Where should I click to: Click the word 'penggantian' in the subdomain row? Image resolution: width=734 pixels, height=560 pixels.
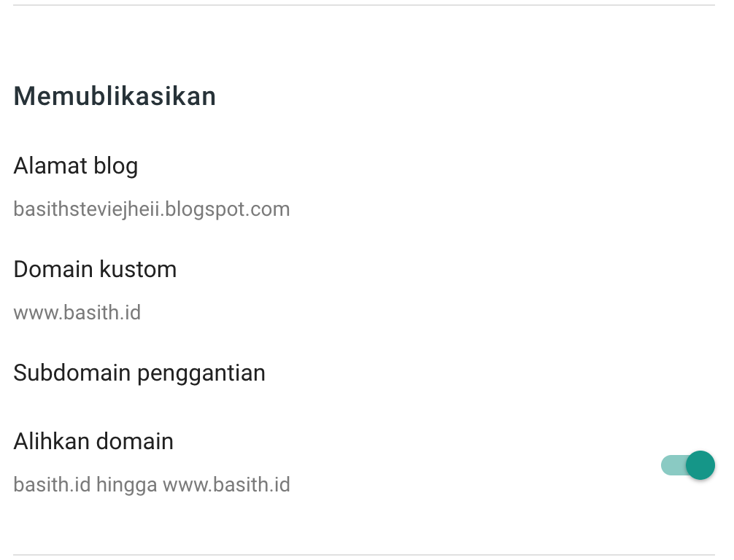click(x=201, y=373)
